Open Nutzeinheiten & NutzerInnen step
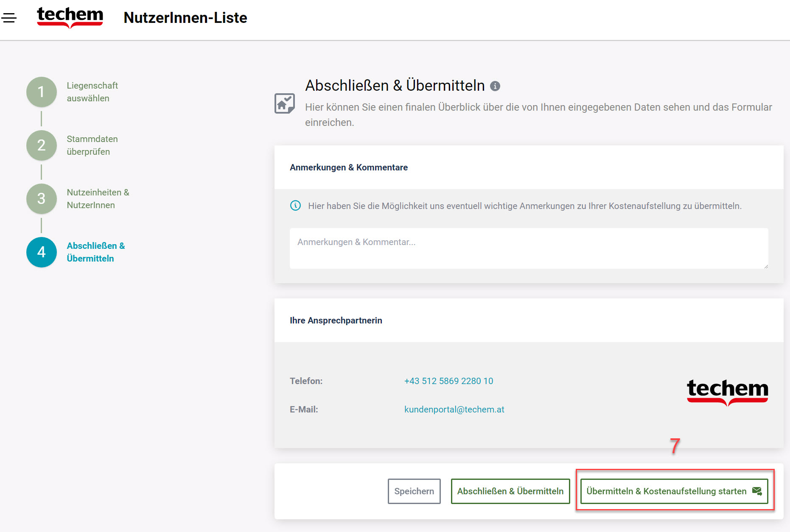Viewport: 790px width, 532px height. [x=98, y=199]
